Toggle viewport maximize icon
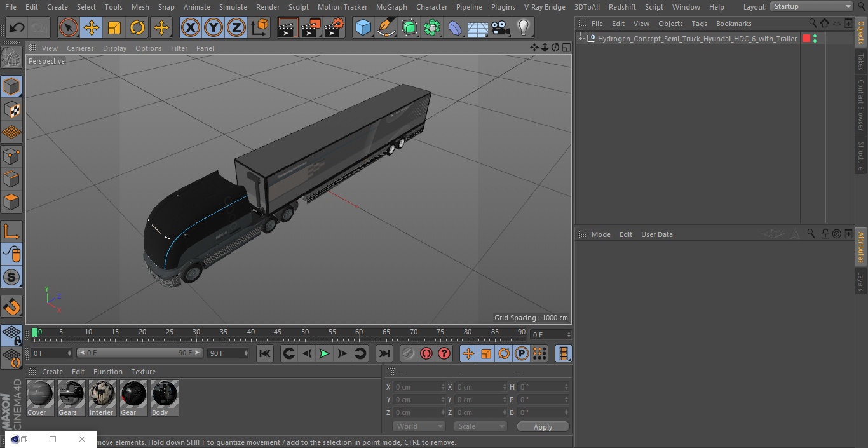868x448 pixels. coord(566,48)
